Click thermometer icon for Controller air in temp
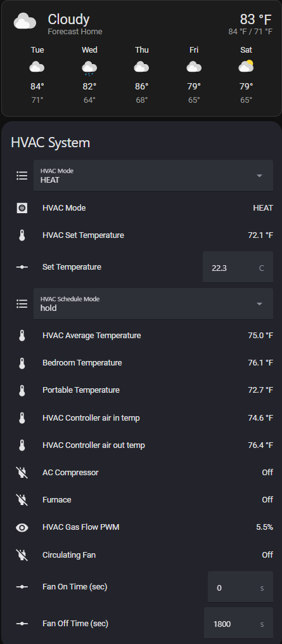The height and width of the screenshot is (644, 282). pos(22,418)
